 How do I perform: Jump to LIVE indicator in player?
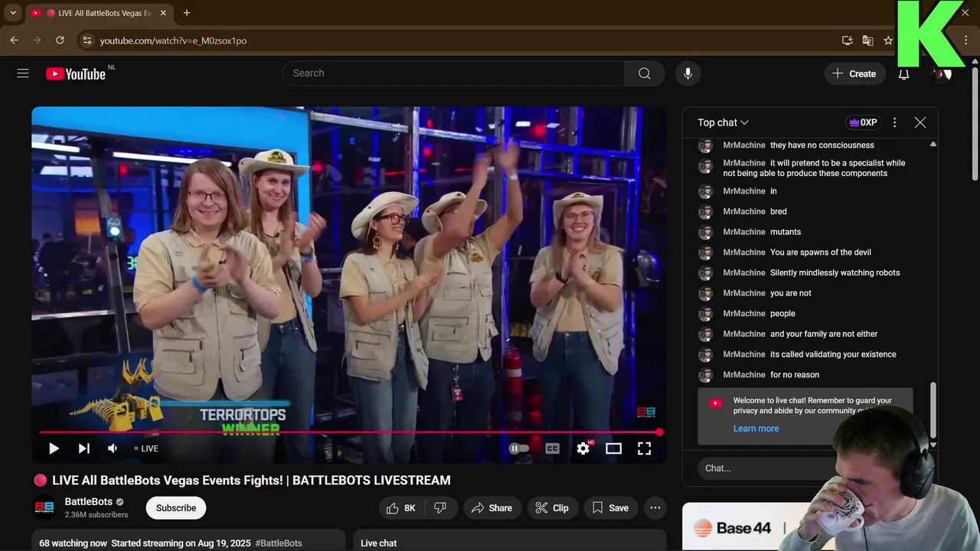click(146, 448)
